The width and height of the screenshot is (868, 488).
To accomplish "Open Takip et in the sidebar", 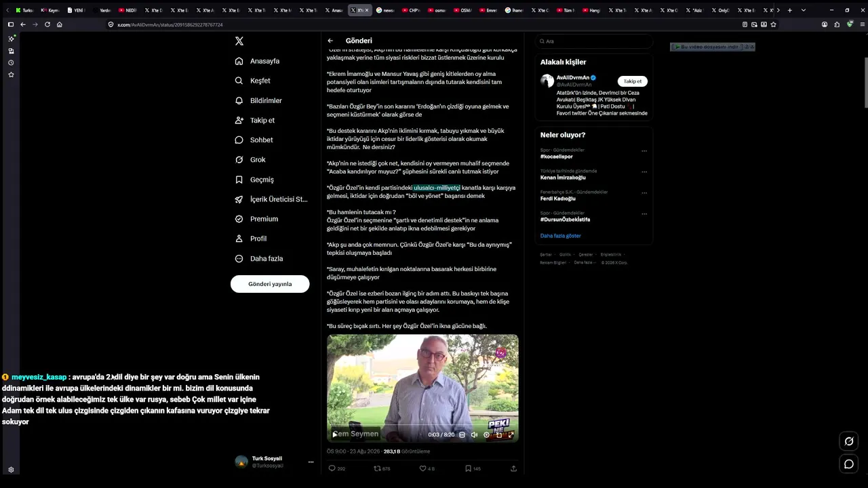I will tap(255, 120).
